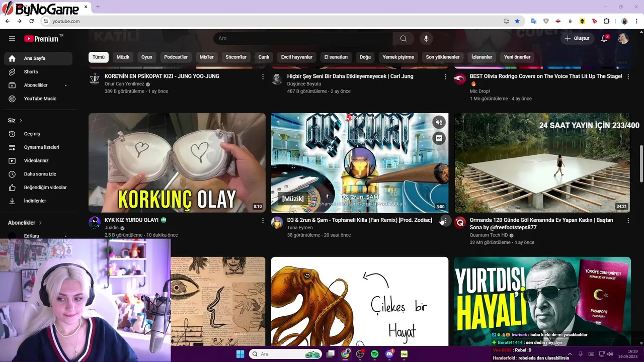Open Quantum Tech HD channel link
The image size is (644, 362).
[489, 235]
